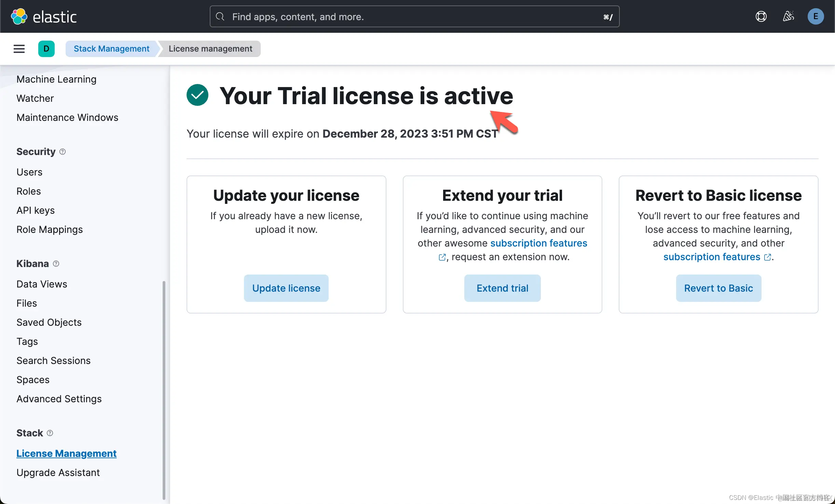Select Upgrade Assistant in sidebar
The height and width of the screenshot is (504, 835).
coord(58,473)
